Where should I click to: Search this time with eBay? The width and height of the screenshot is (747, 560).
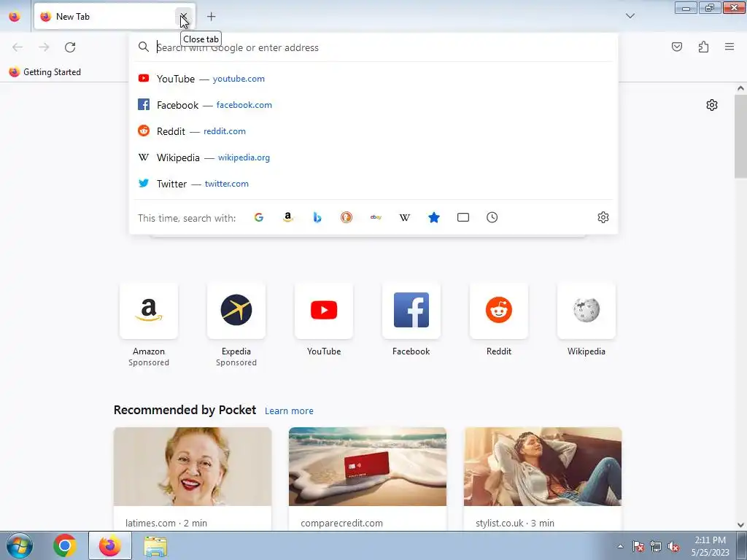click(x=376, y=217)
